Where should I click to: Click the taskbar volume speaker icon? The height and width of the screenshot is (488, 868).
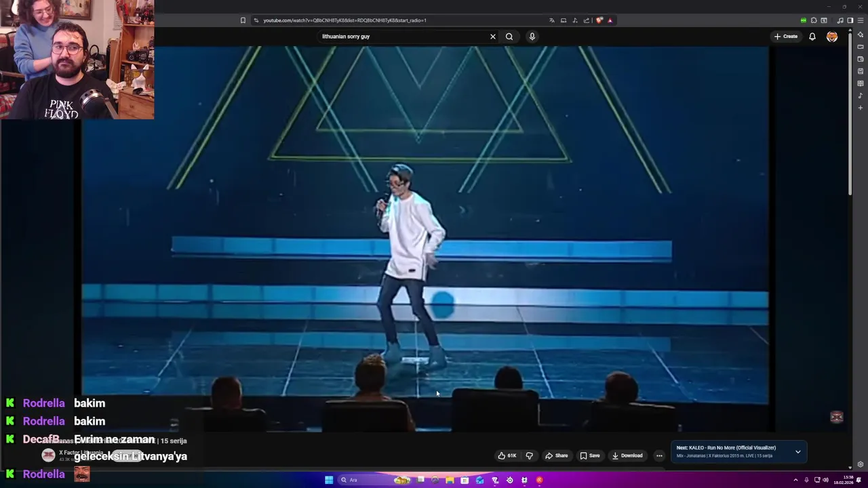[x=825, y=480]
